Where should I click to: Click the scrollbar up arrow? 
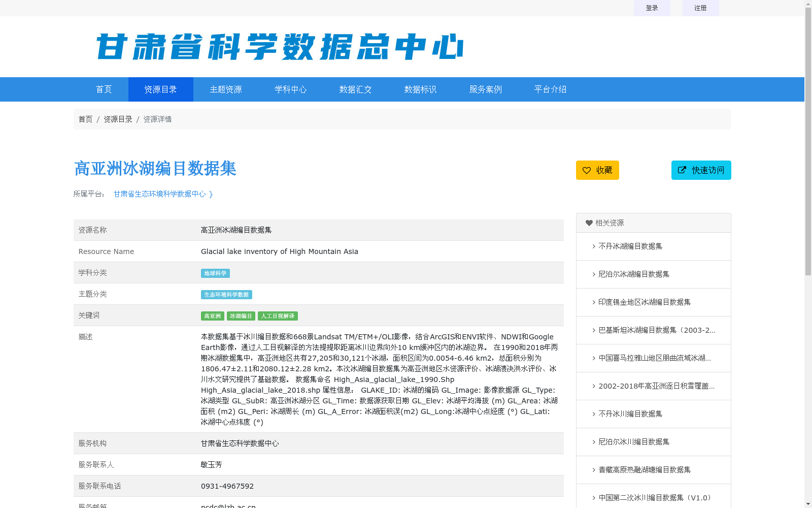tap(808, 4)
